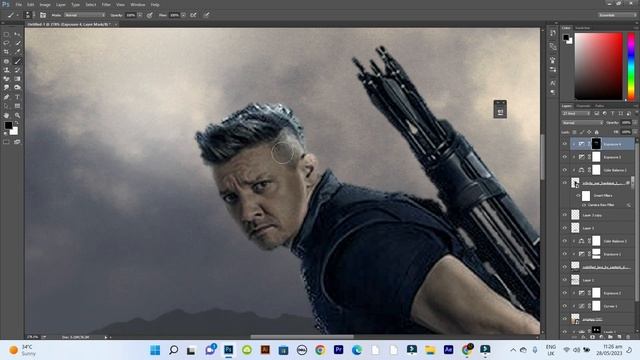The image size is (640, 360).
Task: Open the layer blend mode Normal dropdown
Action: coord(582,122)
